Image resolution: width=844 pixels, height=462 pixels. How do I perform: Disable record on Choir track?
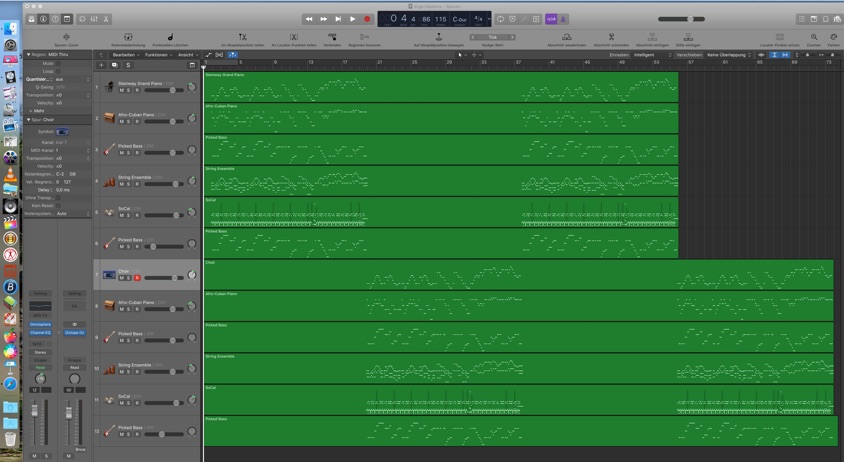tap(137, 278)
